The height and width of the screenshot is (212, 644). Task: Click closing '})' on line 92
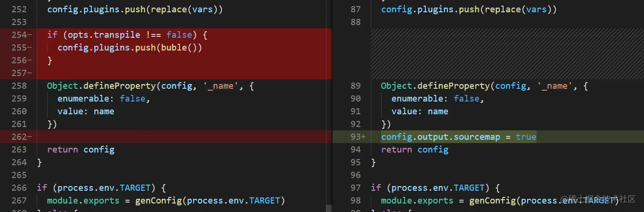point(386,124)
